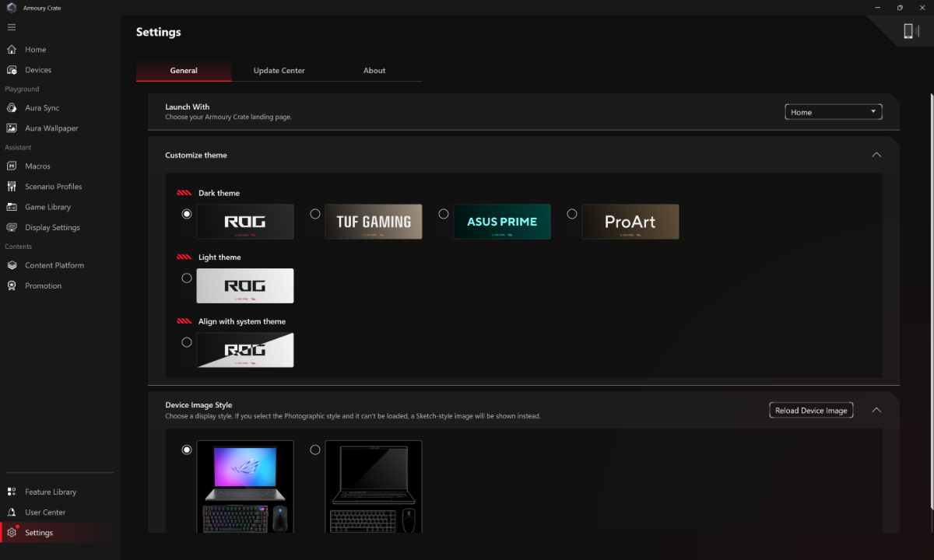The image size is (934, 560).
Task: Click the sketch laptop image thumbnail
Action: pos(374,487)
